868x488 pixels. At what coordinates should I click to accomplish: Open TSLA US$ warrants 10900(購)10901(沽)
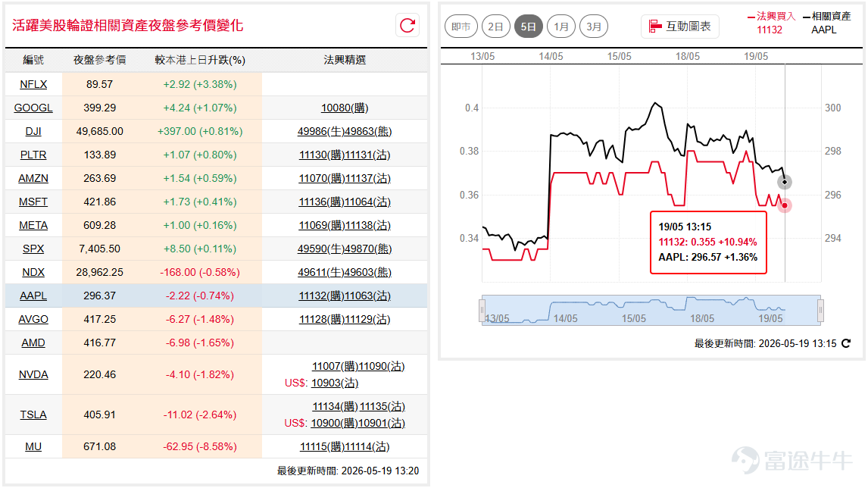(358, 423)
